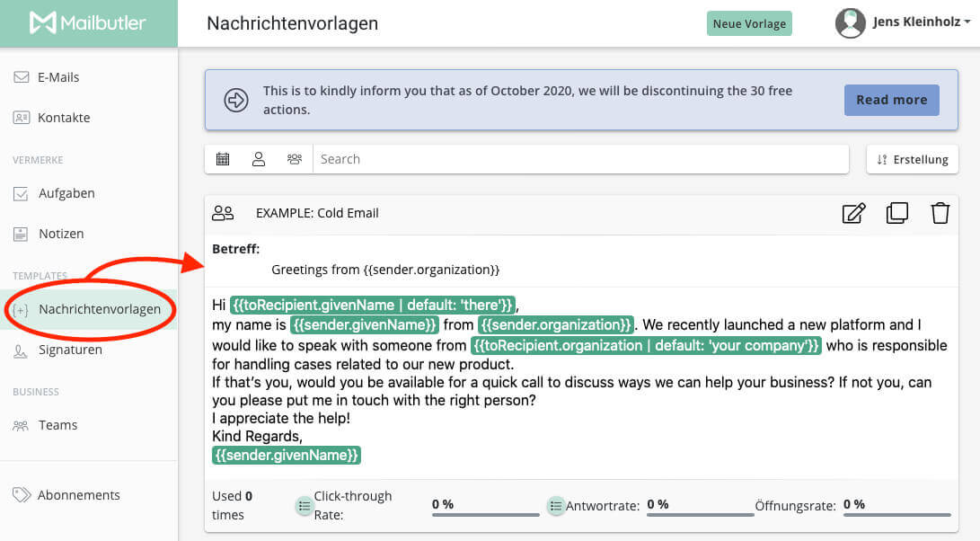This screenshot has width=980, height=541.
Task: Click Read more in the banner
Action: click(891, 100)
